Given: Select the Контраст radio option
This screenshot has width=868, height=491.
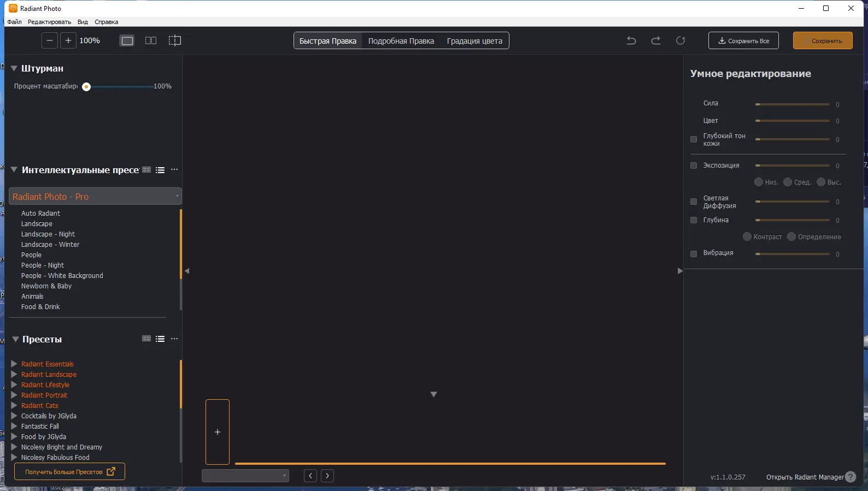Looking at the screenshot, I should click(747, 236).
